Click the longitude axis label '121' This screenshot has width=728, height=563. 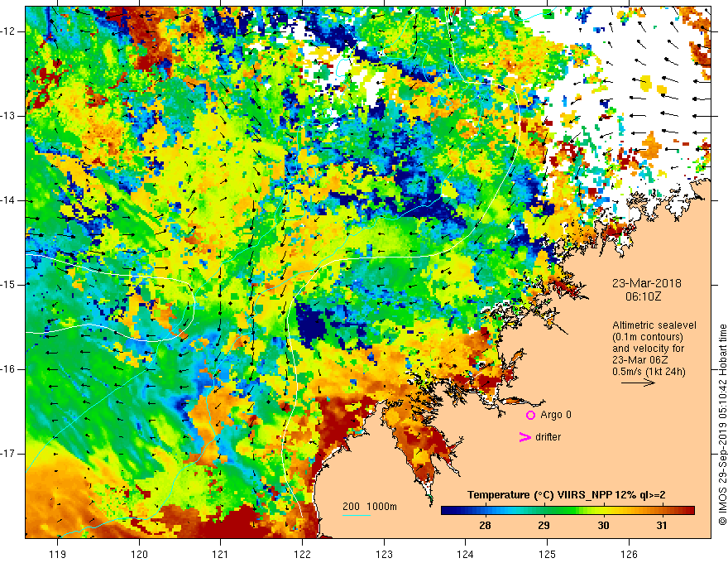[221, 554]
